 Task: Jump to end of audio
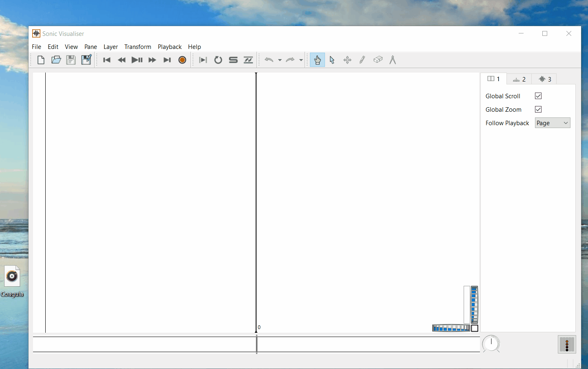(x=167, y=60)
